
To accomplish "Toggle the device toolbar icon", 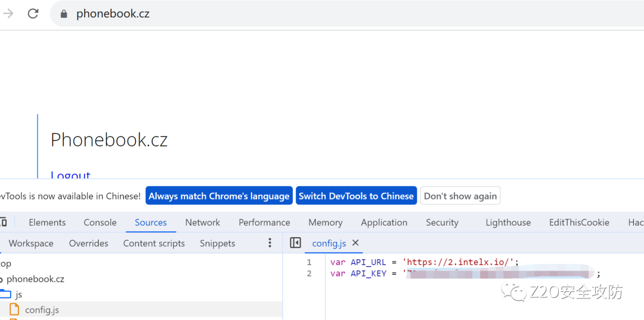I will point(4,222).
